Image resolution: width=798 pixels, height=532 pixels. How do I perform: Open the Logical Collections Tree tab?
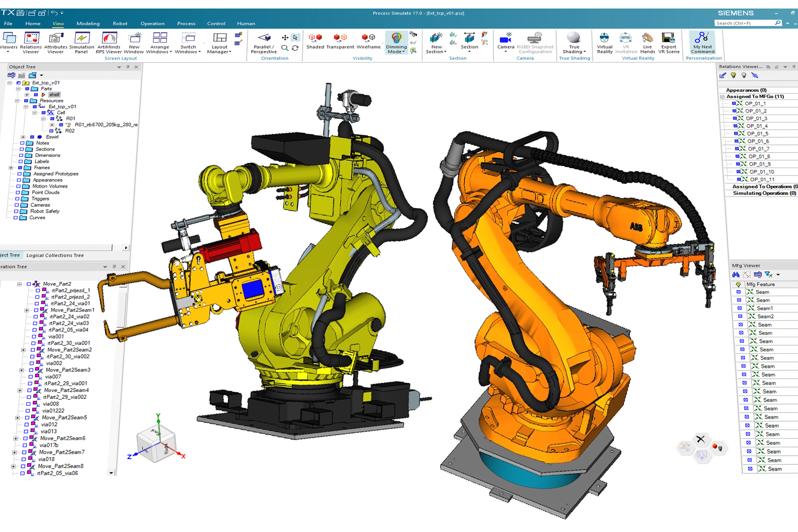[55, 255]
